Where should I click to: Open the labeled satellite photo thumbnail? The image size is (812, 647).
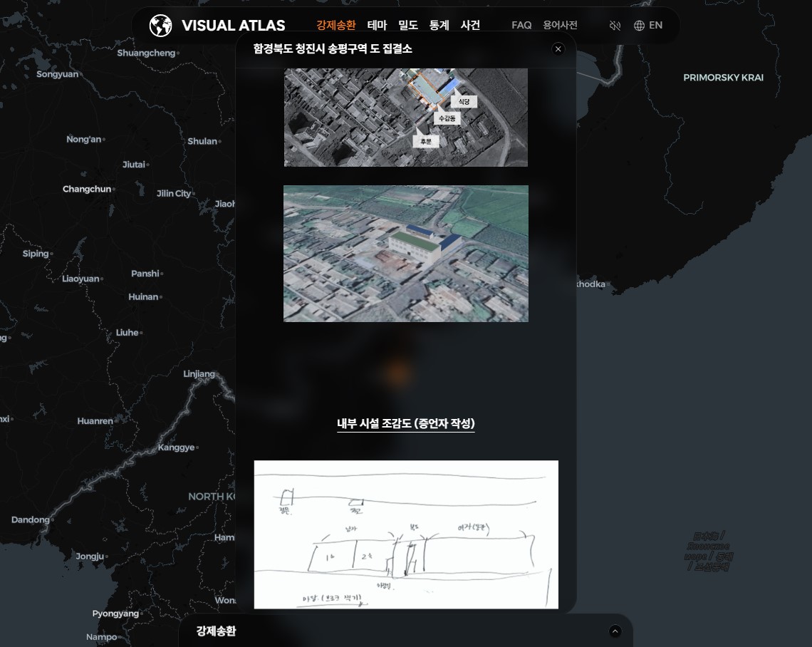pyautogui.click(x=406, y=117)
